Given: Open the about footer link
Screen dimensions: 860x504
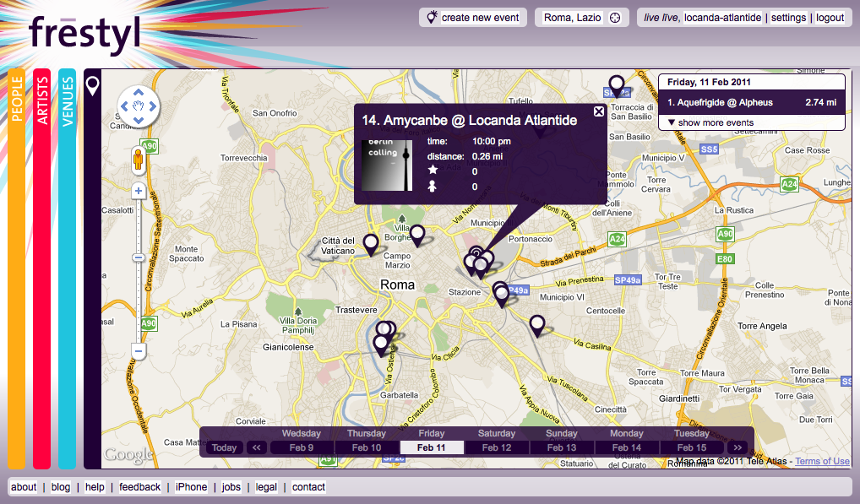Looking at the screenshot, I should click(24, 487).
